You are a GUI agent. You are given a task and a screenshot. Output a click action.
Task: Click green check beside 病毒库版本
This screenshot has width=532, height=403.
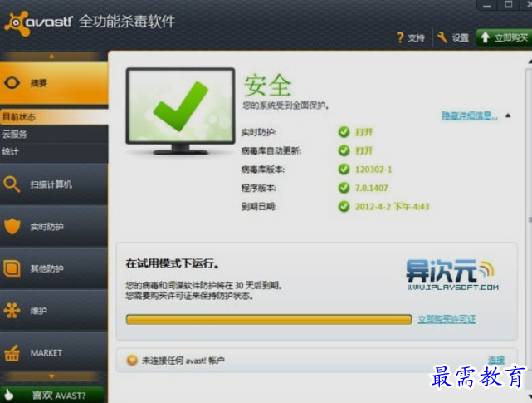click(x=344, y=170)
